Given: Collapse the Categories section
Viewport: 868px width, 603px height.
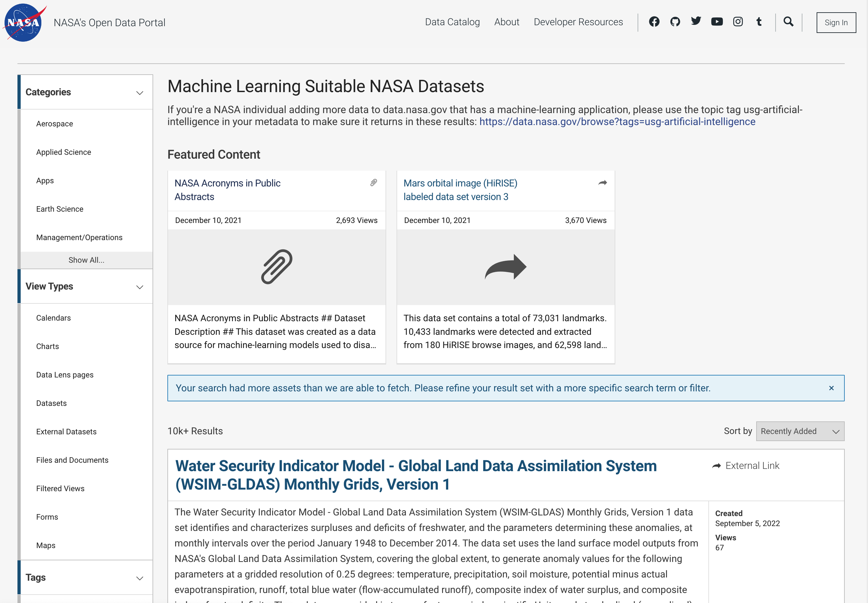Looking at the screenshot, I should pyautogui.click(x=140, y=93).
